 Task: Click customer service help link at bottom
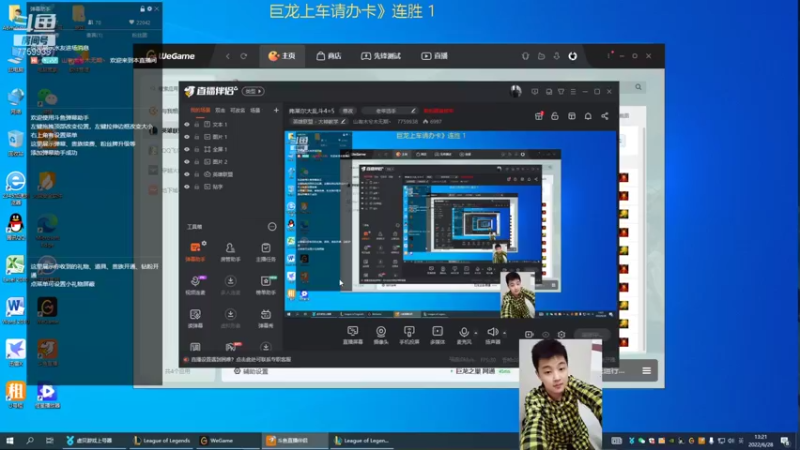[x=241, y=360]
